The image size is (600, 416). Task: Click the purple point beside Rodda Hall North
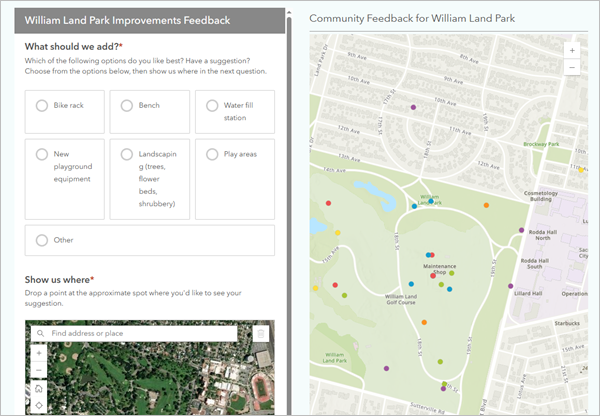tap(521, 230)
